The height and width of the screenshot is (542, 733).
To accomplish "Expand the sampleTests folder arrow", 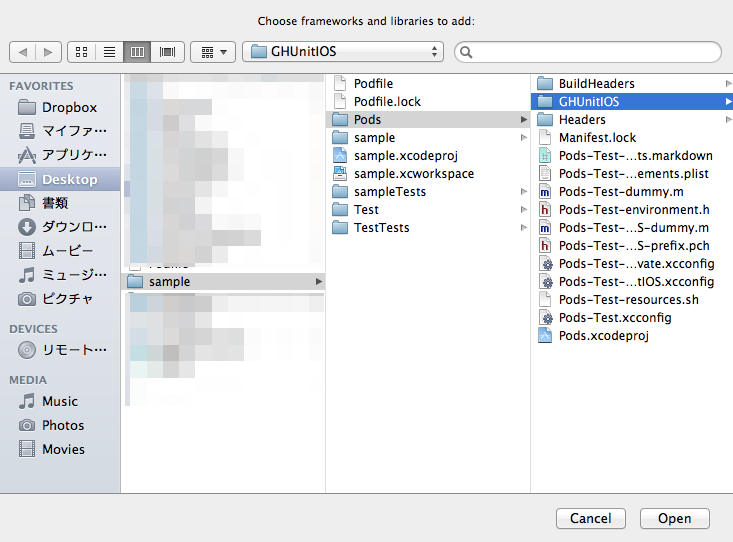I will [524, 192].
